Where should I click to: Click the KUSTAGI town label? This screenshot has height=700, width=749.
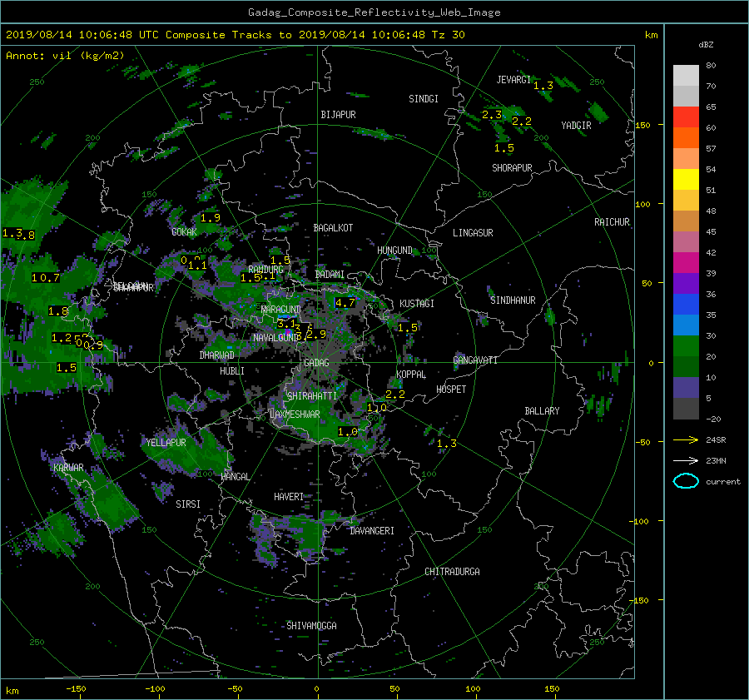coord(417,304)
